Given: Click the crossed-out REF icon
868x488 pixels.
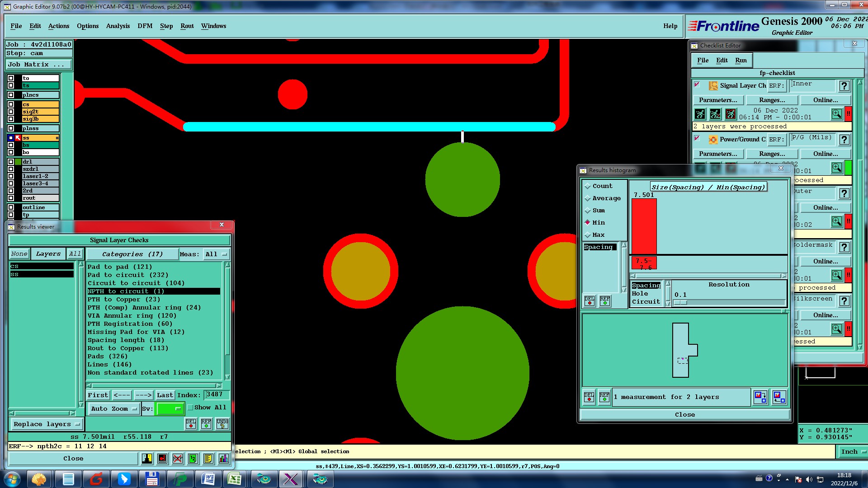Looking at the screenshot, I should coord(177,459).
